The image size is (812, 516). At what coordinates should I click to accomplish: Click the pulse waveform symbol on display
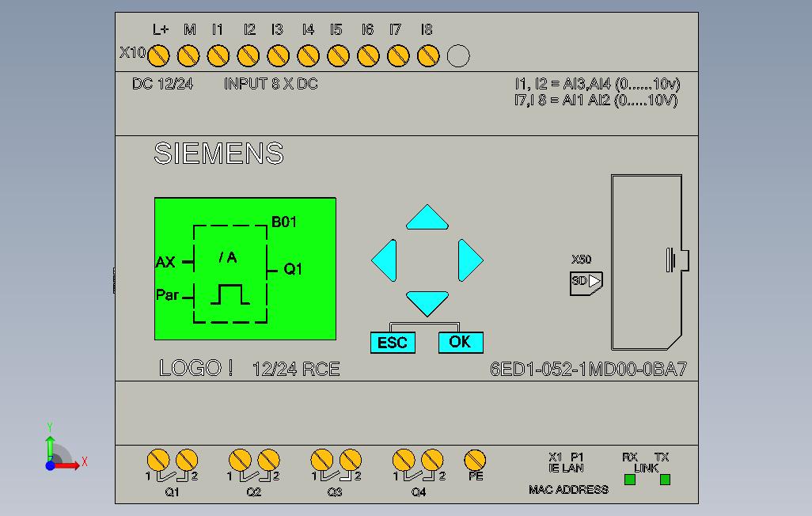pos(230,294)
